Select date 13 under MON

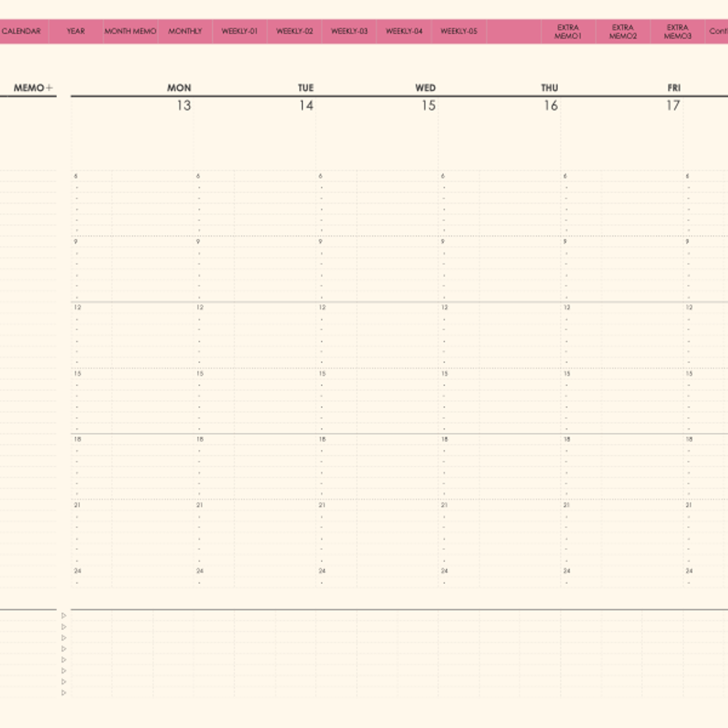tap(184, 105)
